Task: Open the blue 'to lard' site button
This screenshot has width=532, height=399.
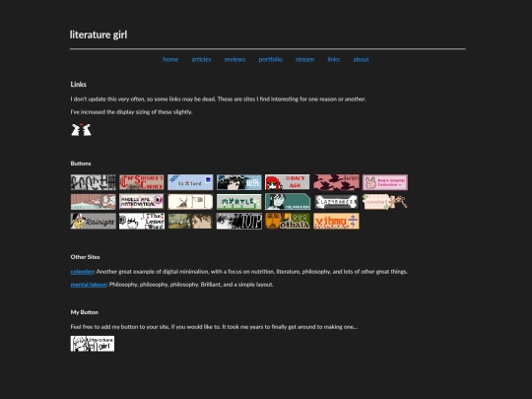Action: pyautogui.click(x=190, y=182)
